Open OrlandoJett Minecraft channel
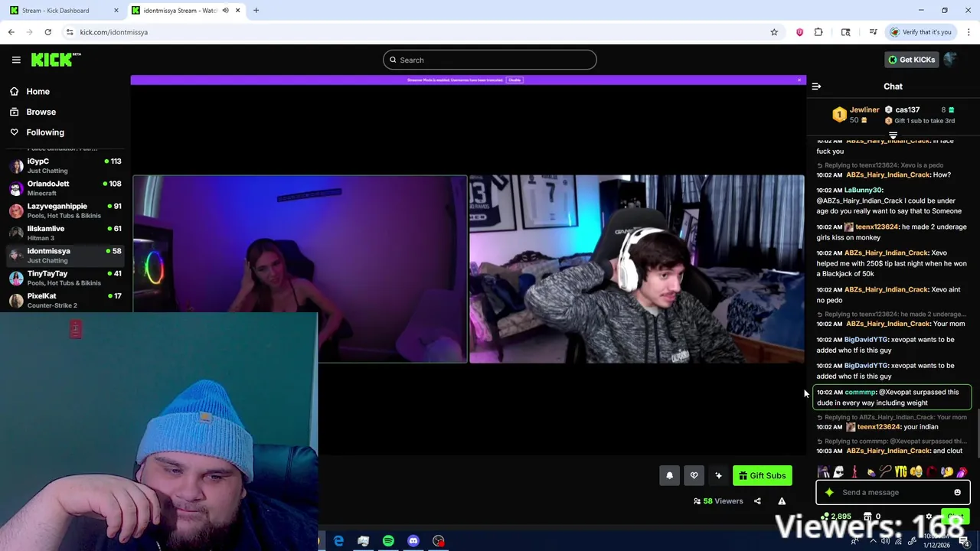 coord(66,188)
